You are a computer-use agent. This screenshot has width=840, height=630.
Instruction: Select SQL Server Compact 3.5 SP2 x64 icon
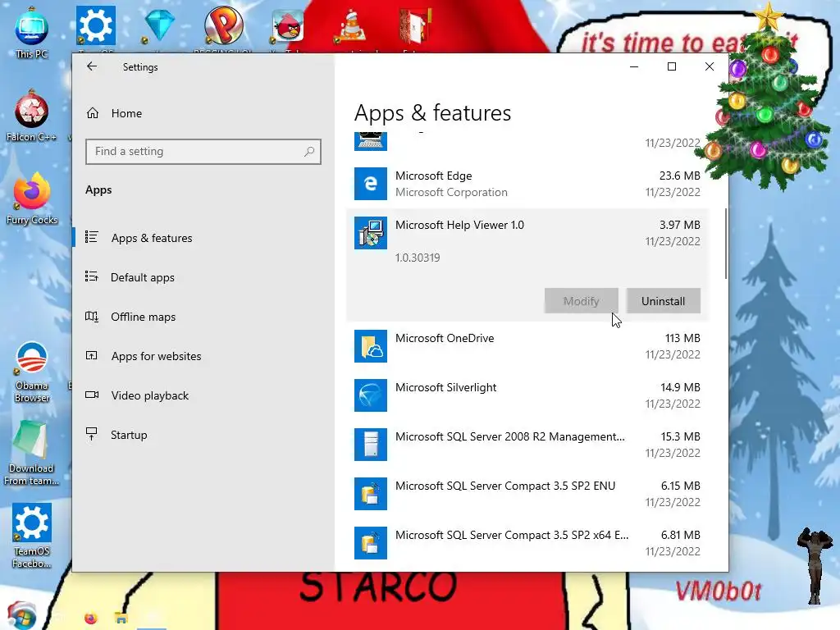[371, 543]
